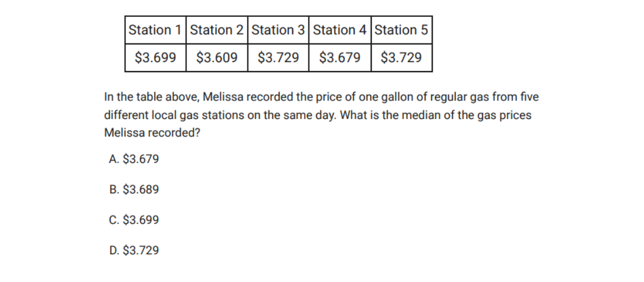Click the words "same day" in question
Viewport: 644px width, 282px height.
click(x=306, y=116)
